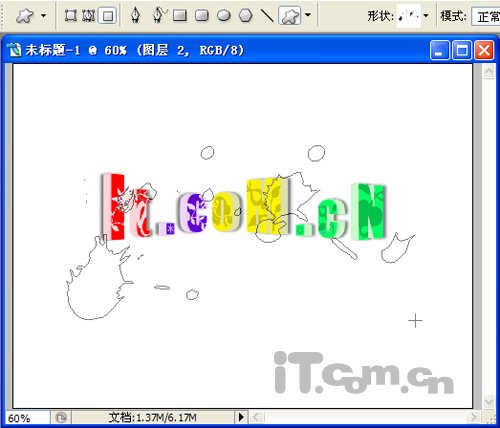500x428 pixels.
Task: Select the Rectangle tool
Action: (x=180, y=15)
